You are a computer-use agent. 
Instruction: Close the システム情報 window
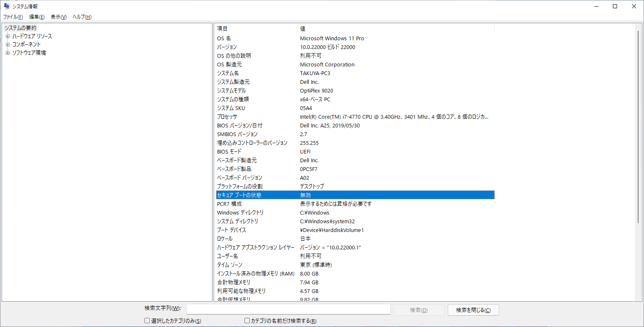(x=634, y=6)
